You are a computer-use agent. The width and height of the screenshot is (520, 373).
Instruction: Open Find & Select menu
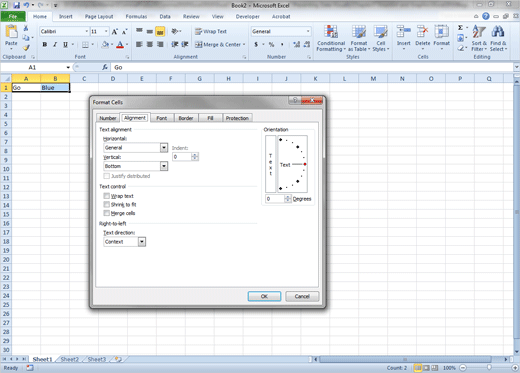coord(498,38)
